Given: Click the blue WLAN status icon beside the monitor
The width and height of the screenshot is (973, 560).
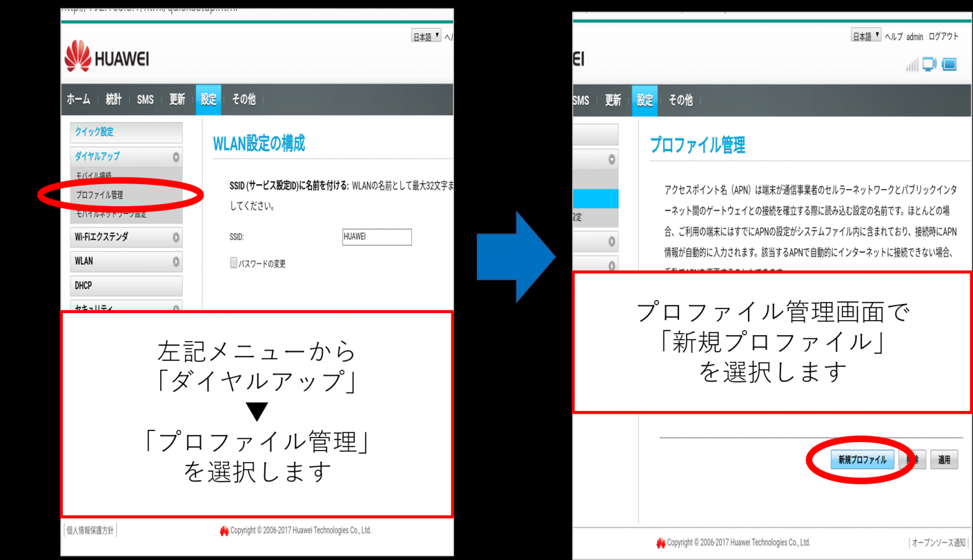Looking at the screenshot, I should coord(949,64).
